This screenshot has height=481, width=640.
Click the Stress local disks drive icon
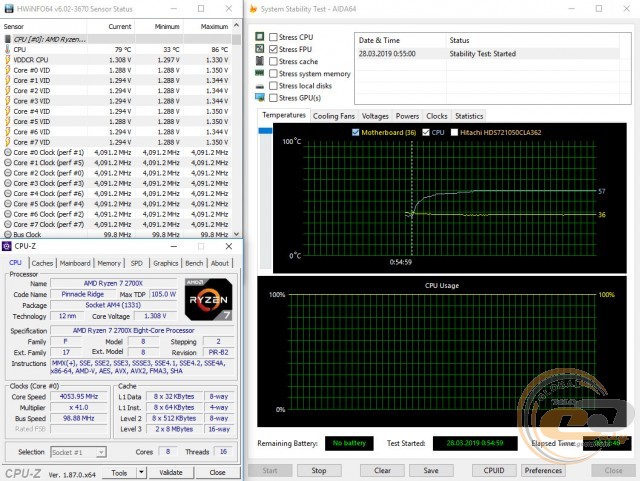[x=260, y=86]
